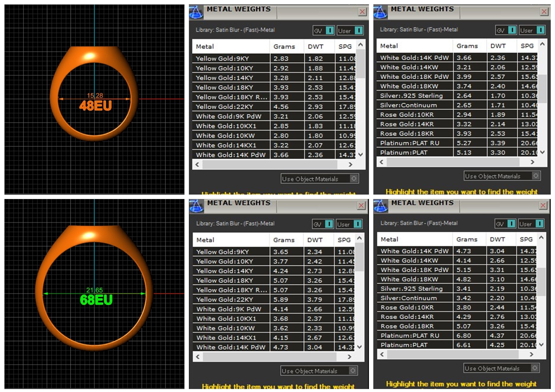
Task: Click Grams column header above the 2.83 value
Action: pyautogui.click(x=284, y=47)
